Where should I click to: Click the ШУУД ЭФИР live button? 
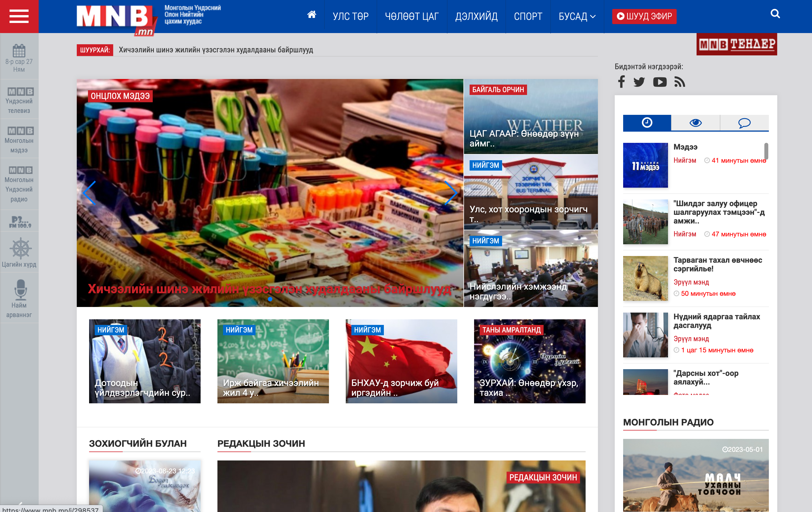point(644,16)
